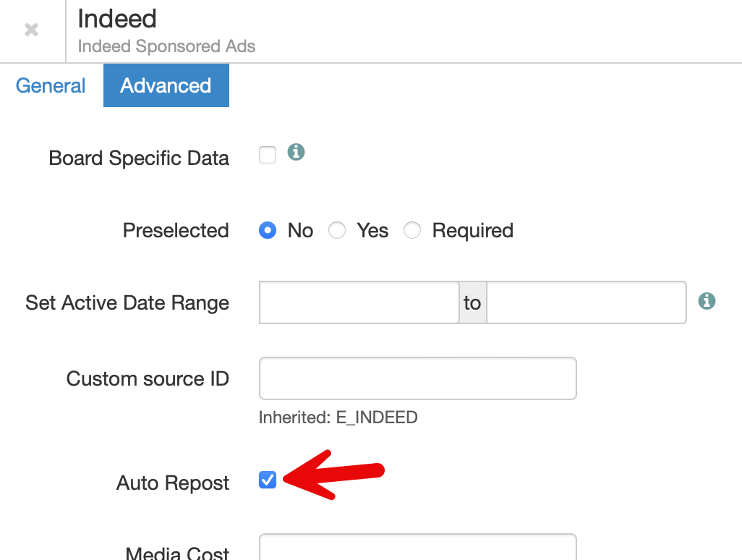Select Yes for Preselected
Viewport: 742px width, 560px height.
click(337, 229)
